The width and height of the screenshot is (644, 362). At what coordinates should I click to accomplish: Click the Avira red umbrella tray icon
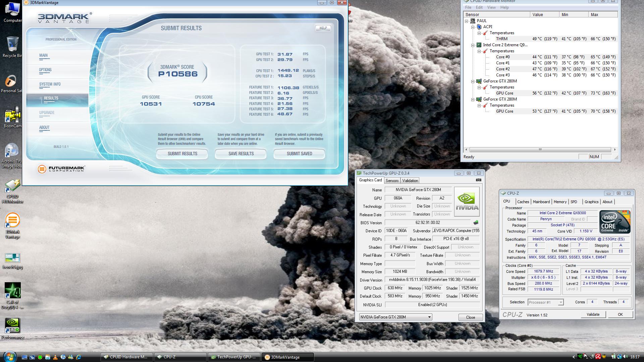[598, 356]
